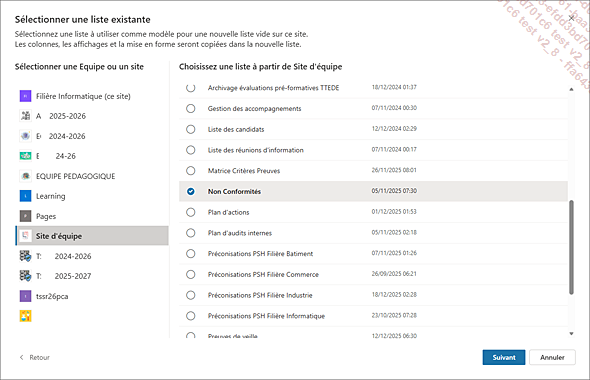Viewport: 590px width, 380px height.
Task: Click the Matrice Critères Preuves list name
Action: click(x=244, y=171)
